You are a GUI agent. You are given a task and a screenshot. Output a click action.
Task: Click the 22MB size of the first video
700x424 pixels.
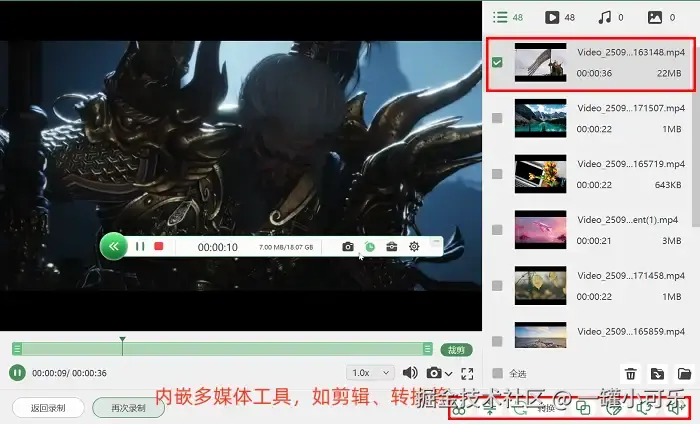(x=669, y=73)
